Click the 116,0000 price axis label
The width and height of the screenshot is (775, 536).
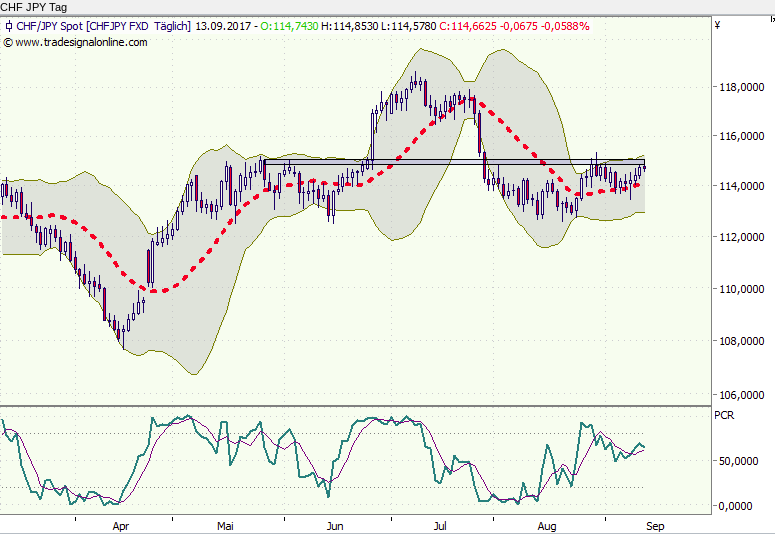tap(741, 136)
